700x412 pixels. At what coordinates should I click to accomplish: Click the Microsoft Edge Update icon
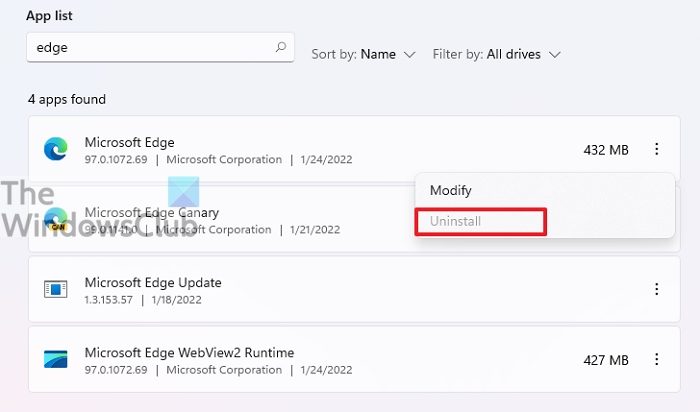click(55, 289)
